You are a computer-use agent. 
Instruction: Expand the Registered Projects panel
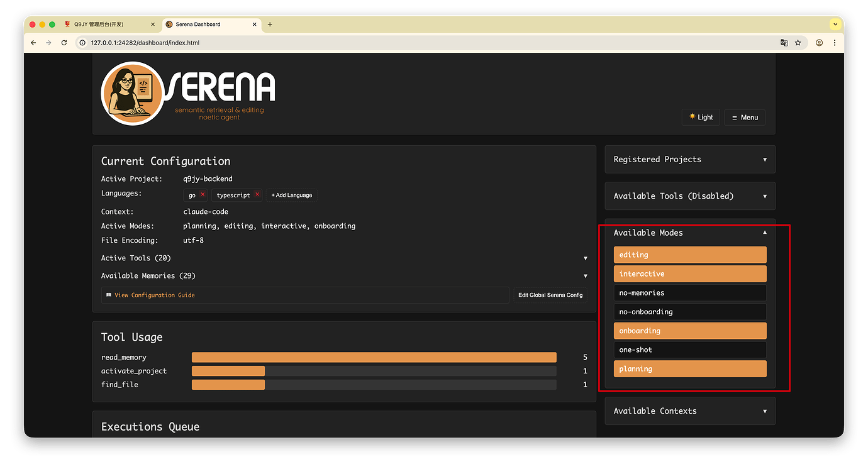(690, 159)
